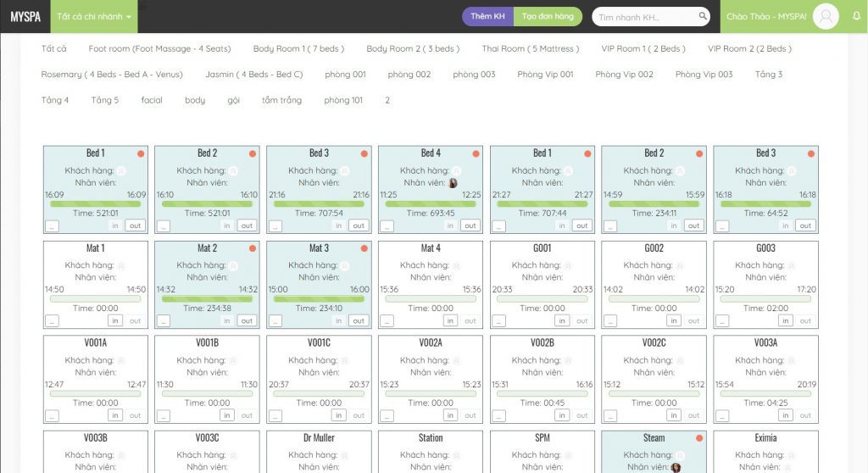868x473 pixels.
Task: Click customer icon on V001A card
Action: click(121, 360)
